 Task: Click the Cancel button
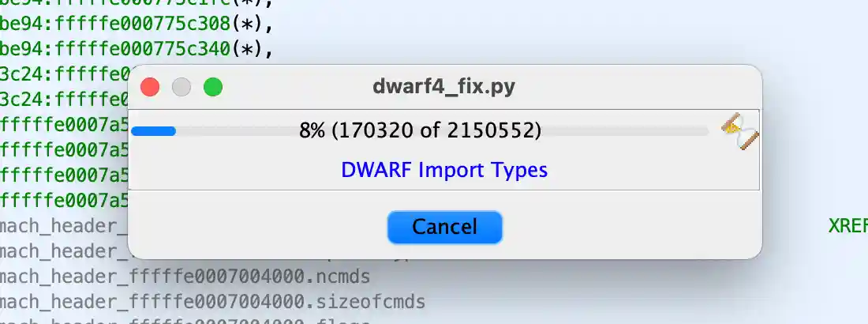444,227
